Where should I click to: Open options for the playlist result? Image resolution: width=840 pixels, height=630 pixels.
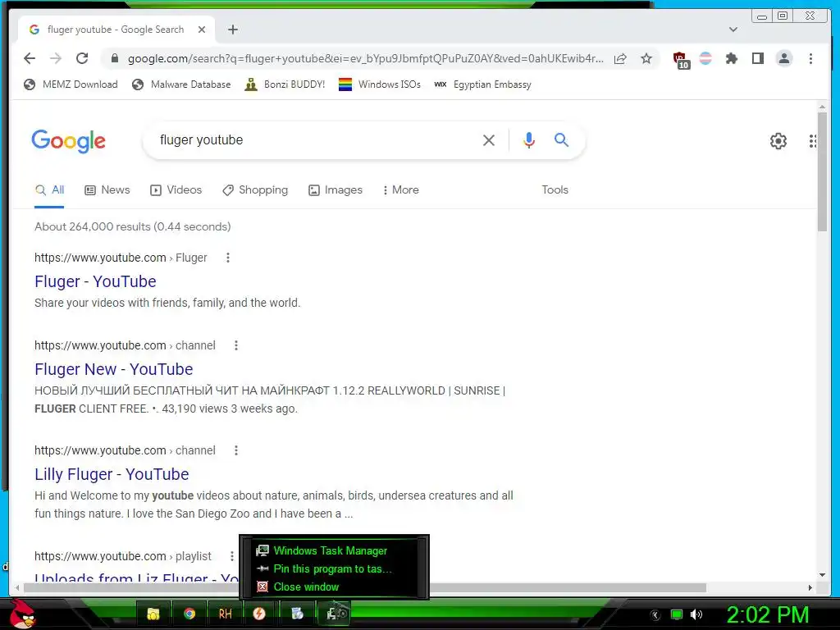click(x=231, y=556)
